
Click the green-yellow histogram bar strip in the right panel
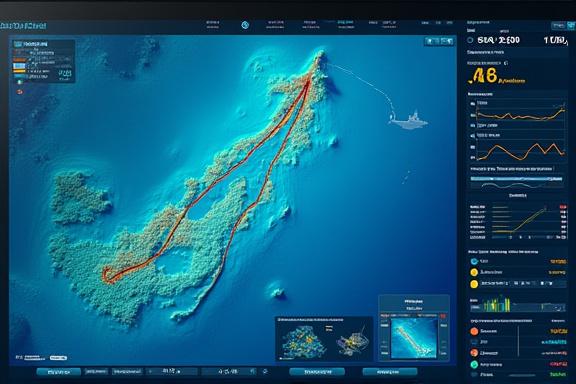pos(518,305)
